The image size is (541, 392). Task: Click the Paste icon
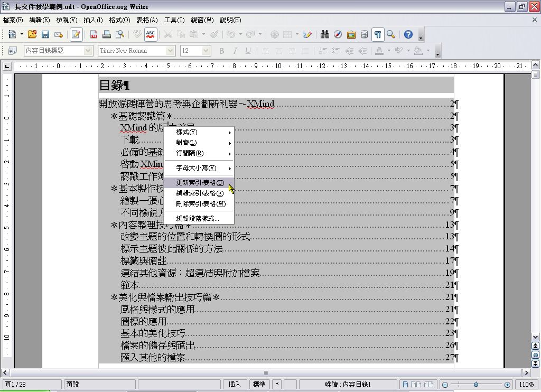click(194, 34)
